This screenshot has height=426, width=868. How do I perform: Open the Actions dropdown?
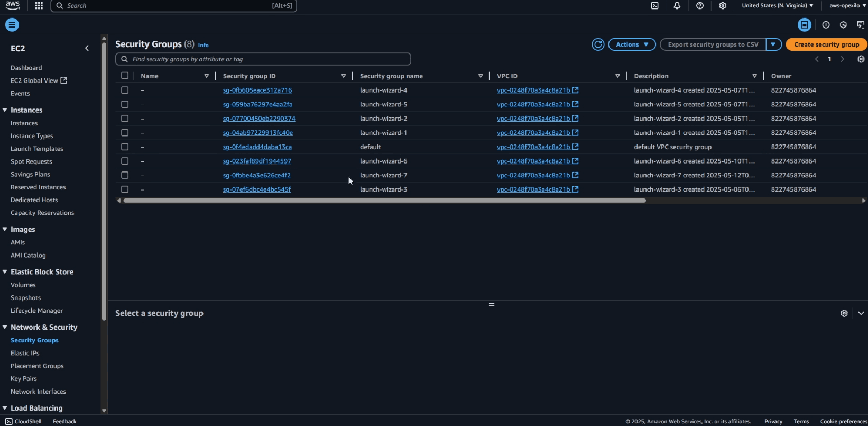(632, 44)
